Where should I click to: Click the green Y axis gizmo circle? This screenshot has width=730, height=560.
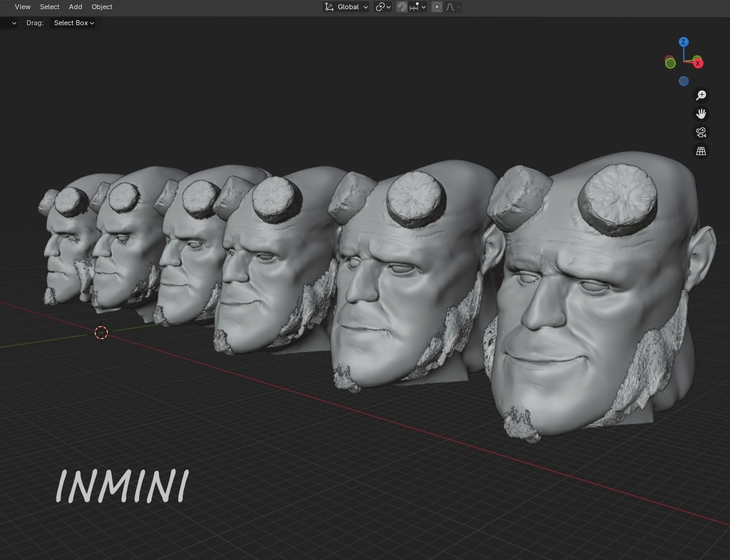(670, 63)
